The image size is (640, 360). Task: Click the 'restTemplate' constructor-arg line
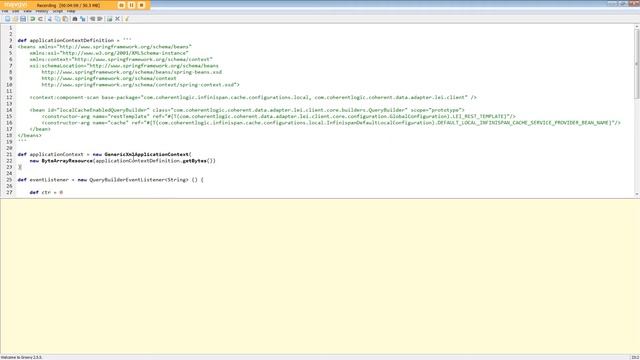tap(278, 116)
